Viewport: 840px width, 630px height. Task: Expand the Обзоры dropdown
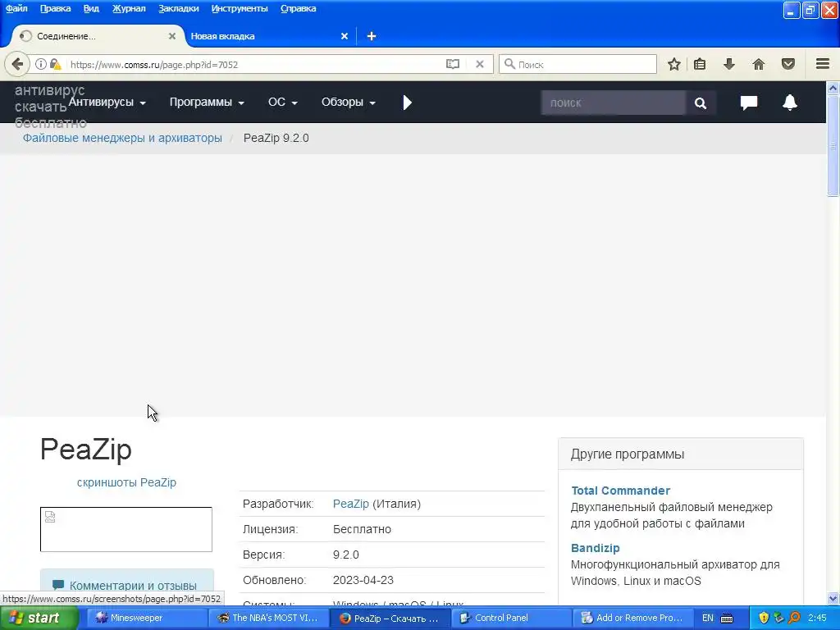[348, 102]
